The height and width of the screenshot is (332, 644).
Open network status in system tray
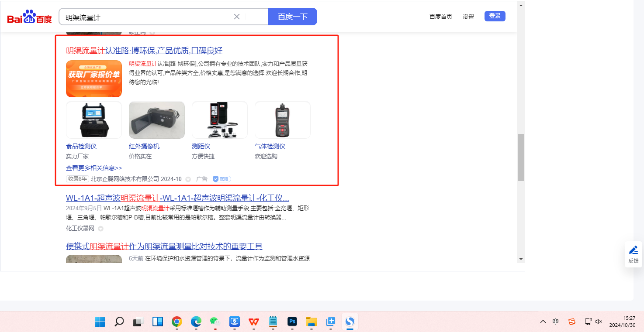(589, 322)
